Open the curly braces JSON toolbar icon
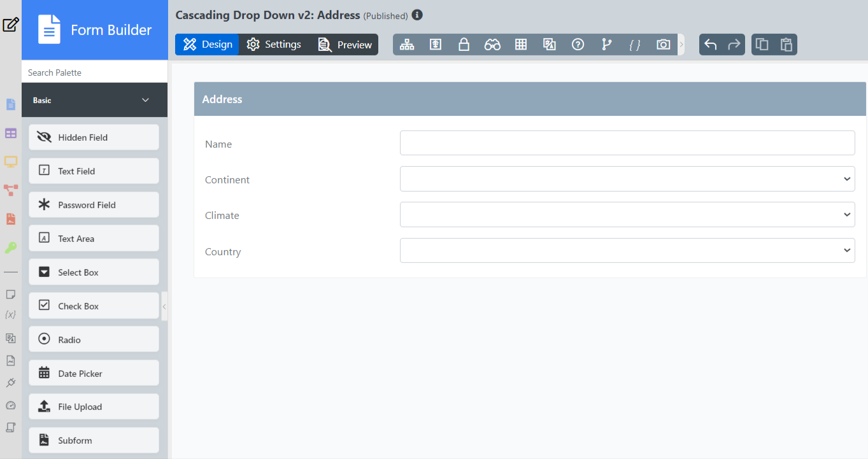868x459 pixels. tap(634, 45)
